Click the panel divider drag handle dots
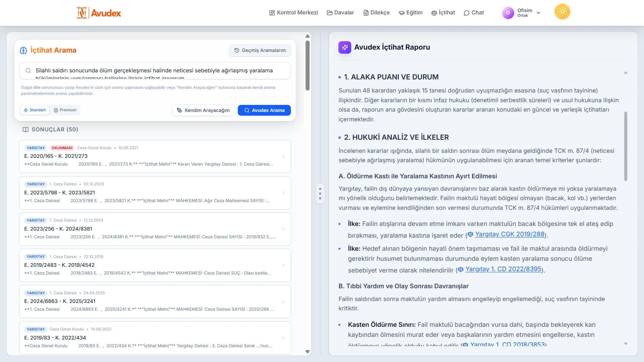This screenshot has width=644, height=362. [320, 193]
